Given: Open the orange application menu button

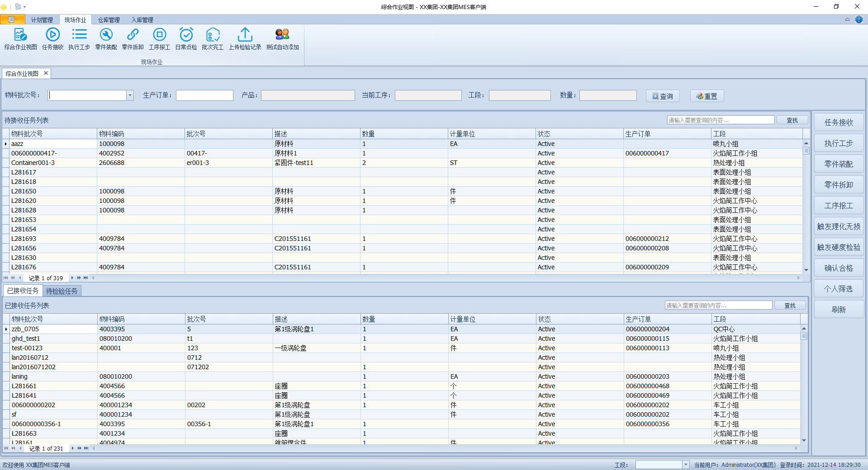Looking at the screenshot, I should point(12,19).
